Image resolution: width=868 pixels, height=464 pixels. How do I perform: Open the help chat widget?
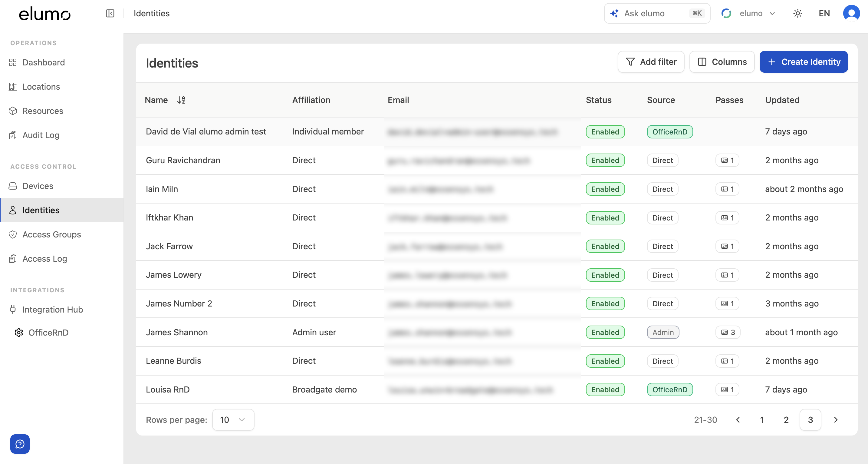coord(20,444)
